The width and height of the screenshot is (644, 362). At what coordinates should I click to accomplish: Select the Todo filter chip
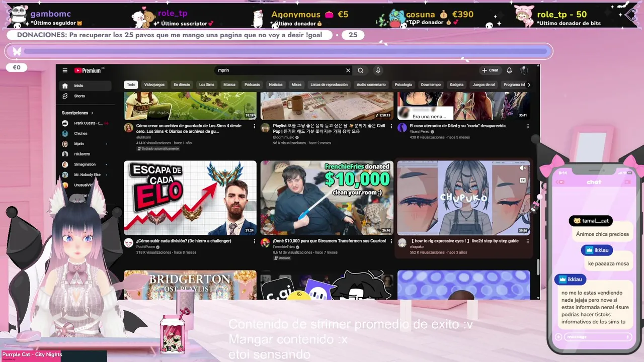point(131,85)
